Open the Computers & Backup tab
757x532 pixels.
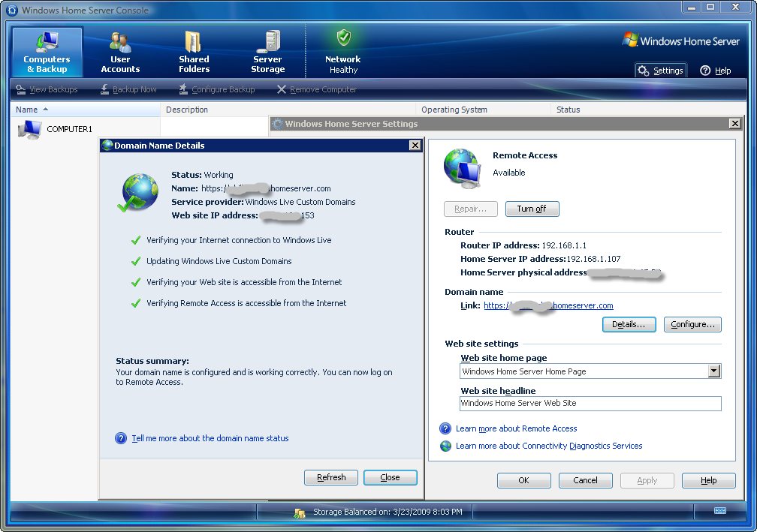(47, 52)
